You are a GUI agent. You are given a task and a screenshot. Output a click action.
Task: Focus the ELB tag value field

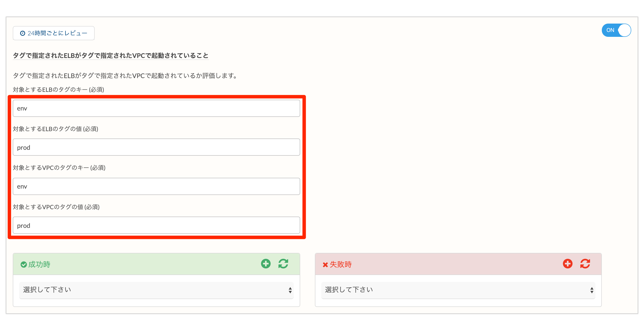156,147
